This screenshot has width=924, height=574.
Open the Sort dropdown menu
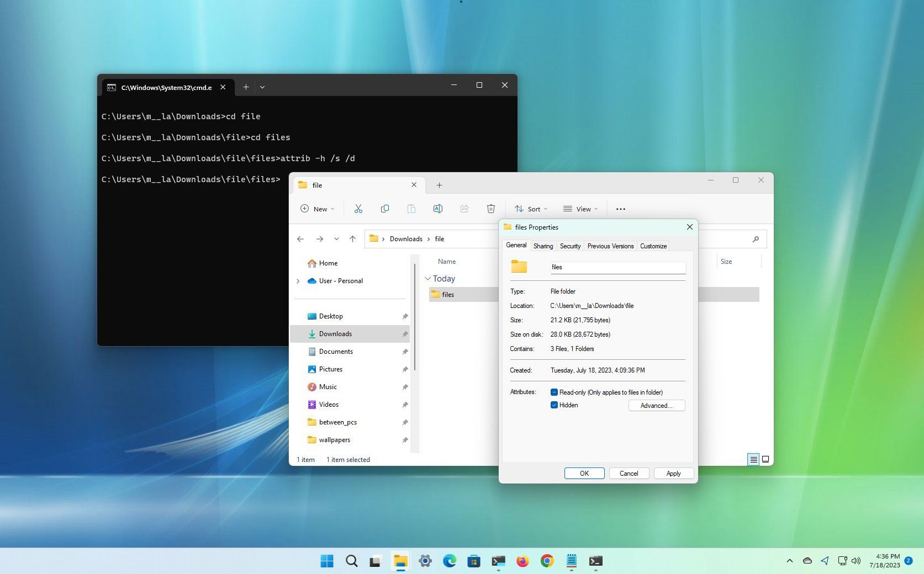[530, 209]
